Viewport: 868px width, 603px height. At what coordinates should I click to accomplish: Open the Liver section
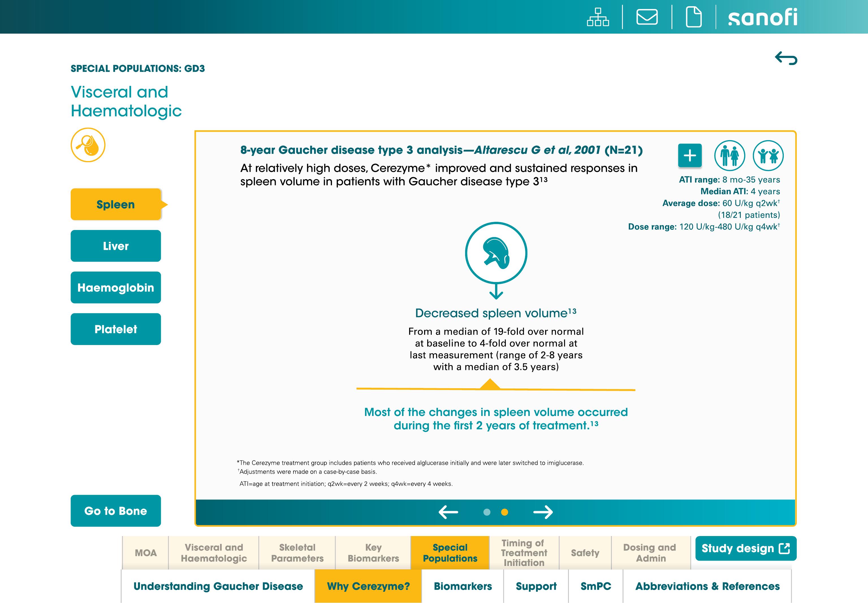(x=116, y=246)
